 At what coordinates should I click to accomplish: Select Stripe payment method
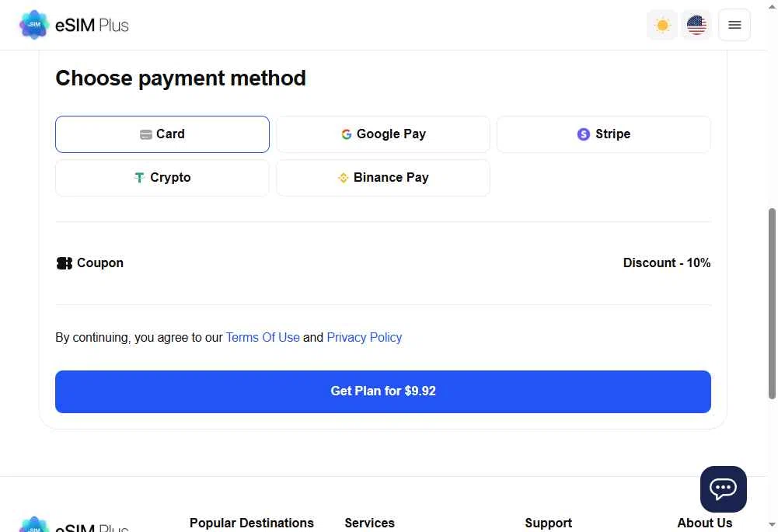(x=604, y=134)
